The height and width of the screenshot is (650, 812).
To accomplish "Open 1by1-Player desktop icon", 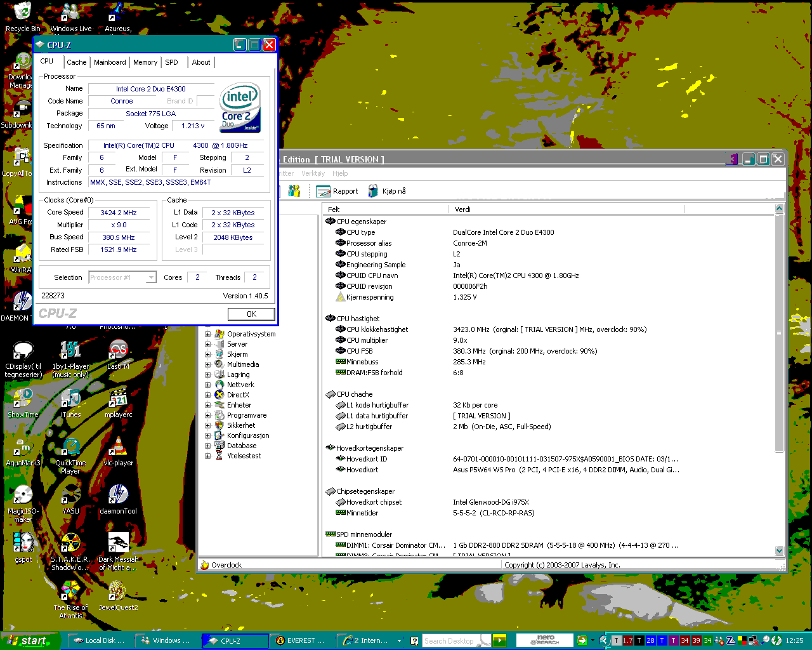I will (x=70, y=359).
